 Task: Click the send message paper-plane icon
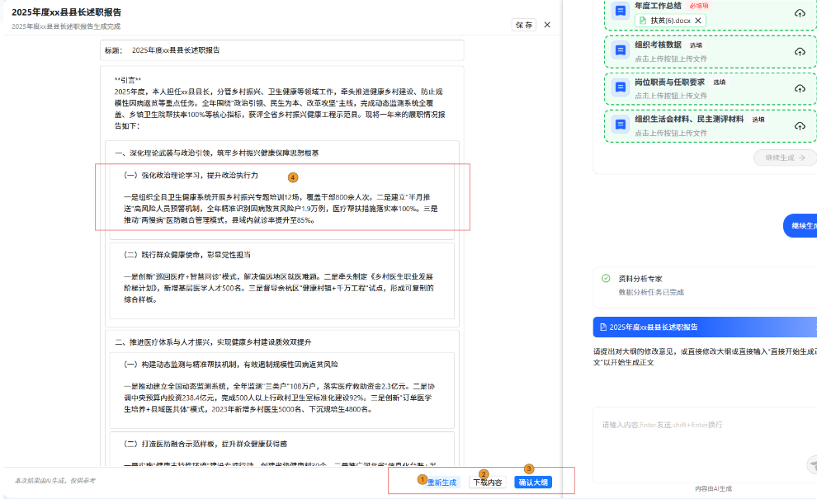point(811,465)
